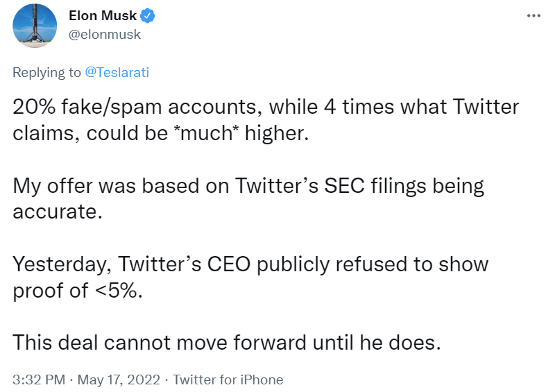This screenshot has height=392, width=555.
Task: Click the 3:32 PM timestamp
Action: [x=39, y=380]
